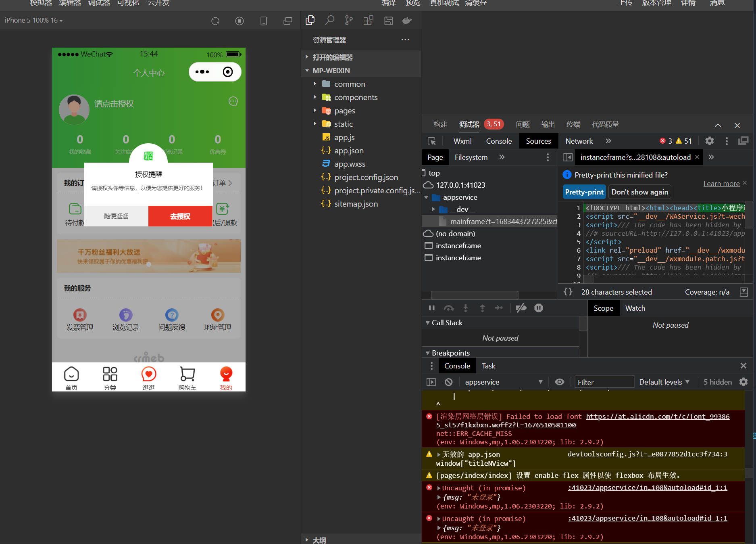Open resource manager more options menu
The height and width of the screenshot is (544, 756).
[405, 40]
